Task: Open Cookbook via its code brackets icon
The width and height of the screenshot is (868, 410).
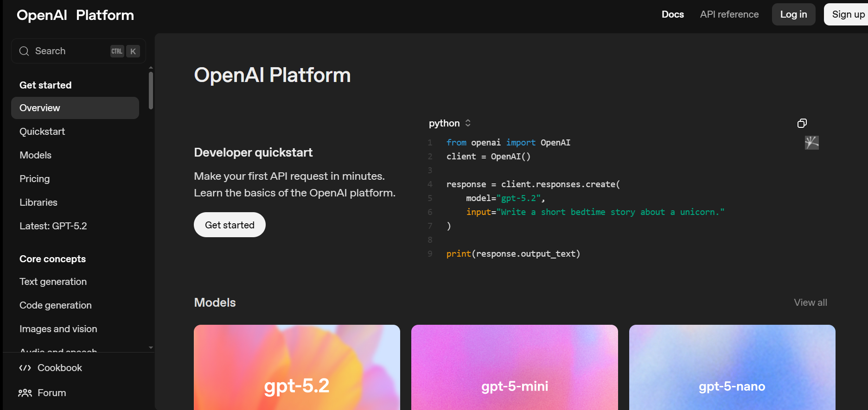Action: point(25,368)
